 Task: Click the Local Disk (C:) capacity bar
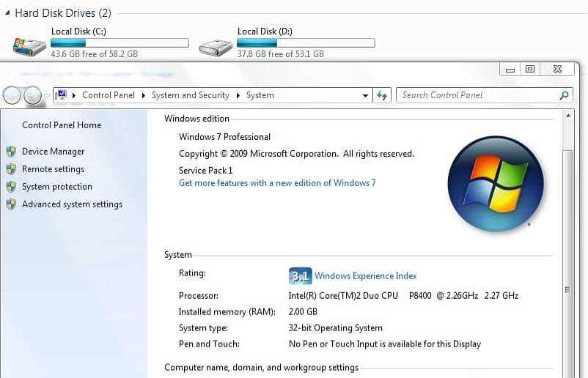click(119, 43)
